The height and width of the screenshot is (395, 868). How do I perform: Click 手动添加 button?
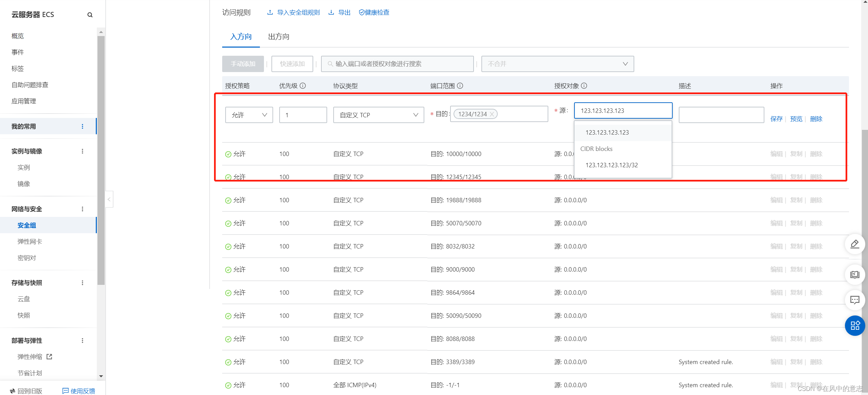[x=243, y=64]
